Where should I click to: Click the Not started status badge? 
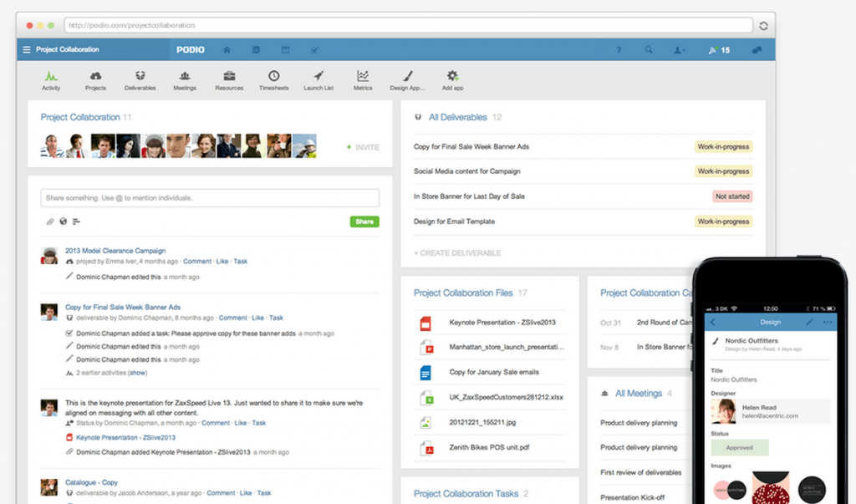pos(732,196)
